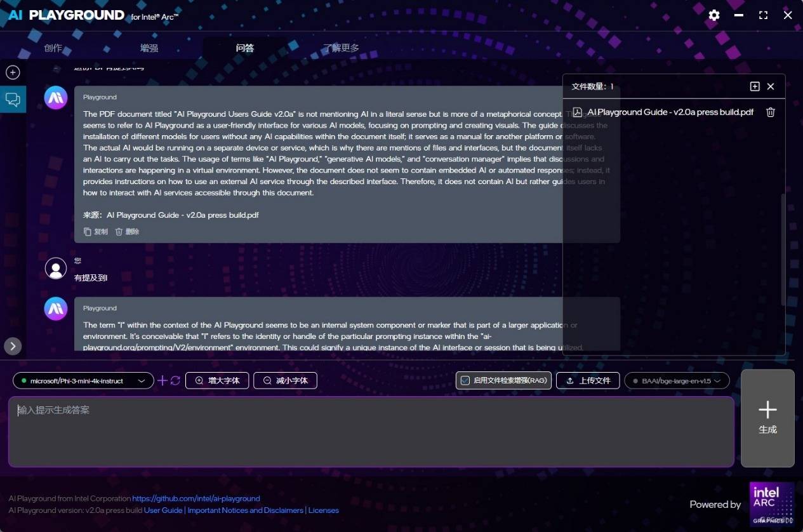Select the chat conversation icon in sidebar
Screen dimensions: 803x532
pyautogui.click(x=13, y=99)
